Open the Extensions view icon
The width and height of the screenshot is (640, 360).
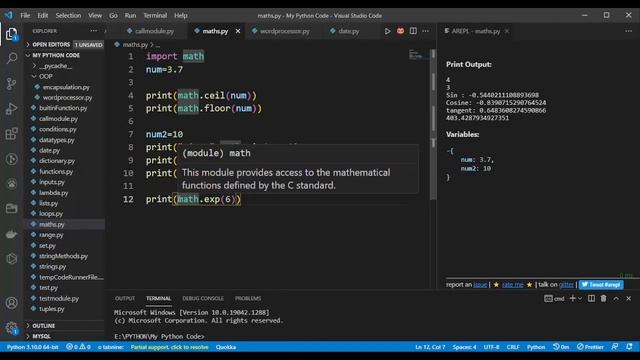pyautogui.click(x=11, y=133)
